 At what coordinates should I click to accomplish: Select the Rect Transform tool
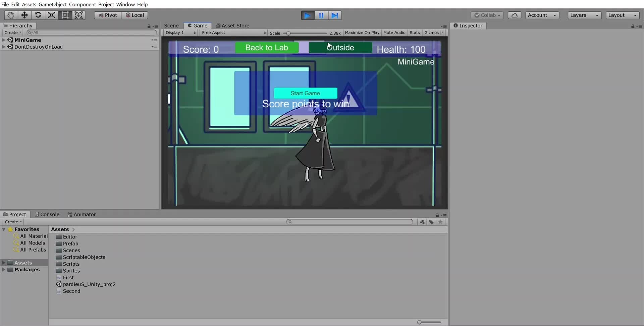point(65,15)
